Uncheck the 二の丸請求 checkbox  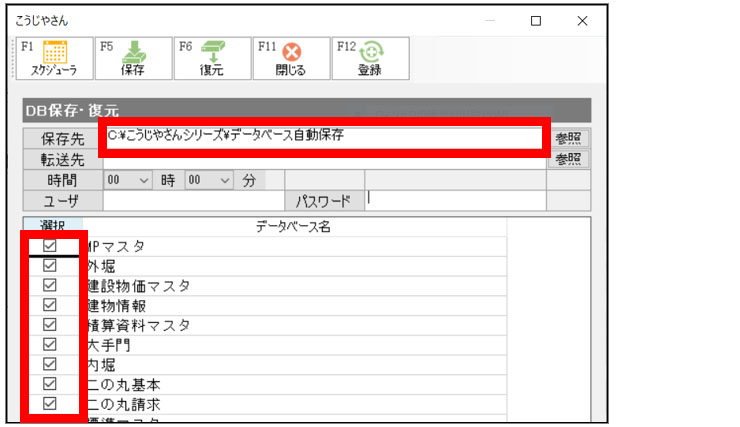tap(50, 403)
